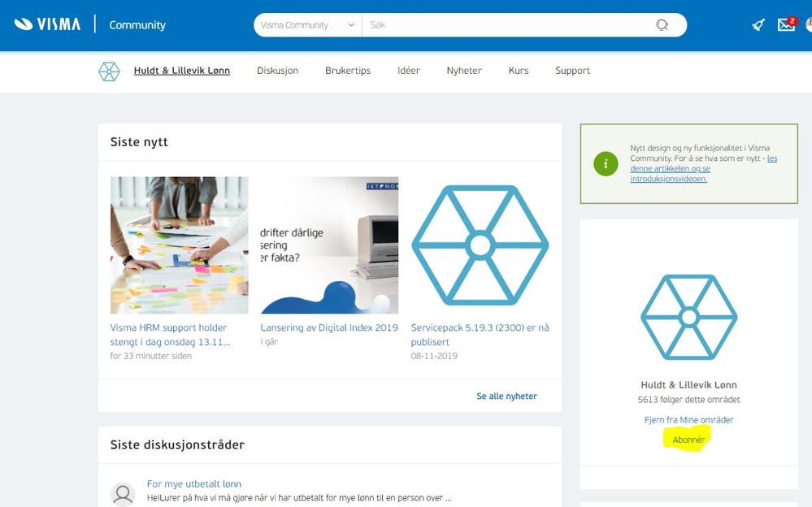Open Huldt & Lillevik Lønn area home
This screenshot has width=812, height=507.
pyautogui.click(x=182, y=71)
